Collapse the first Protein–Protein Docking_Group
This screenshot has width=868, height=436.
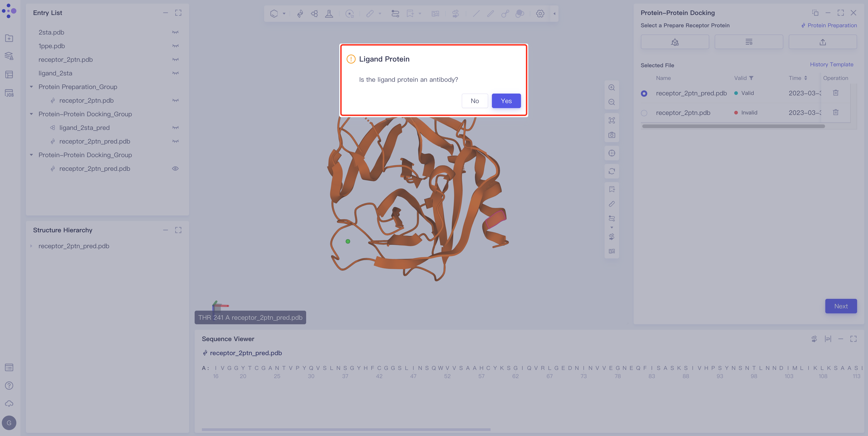(31, 114)
